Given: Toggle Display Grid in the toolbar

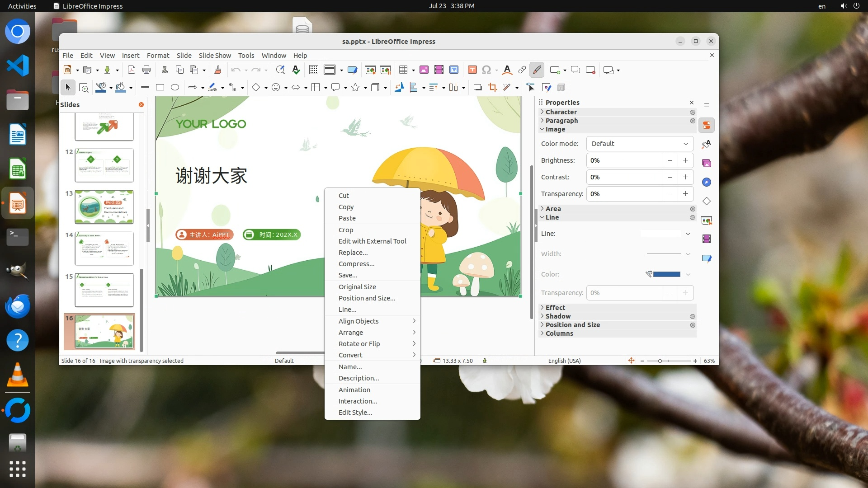Looking at the screenshot, I should point(313,70).
